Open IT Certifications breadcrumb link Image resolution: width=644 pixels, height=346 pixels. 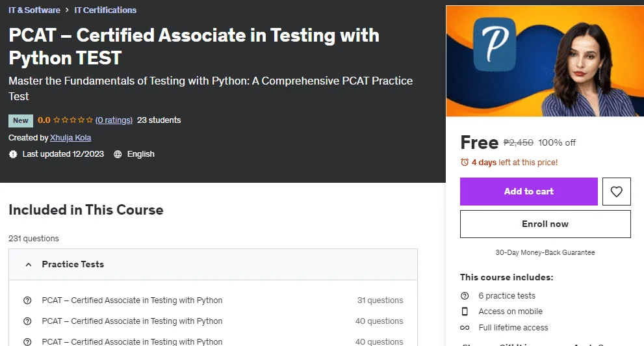[105, 10]
